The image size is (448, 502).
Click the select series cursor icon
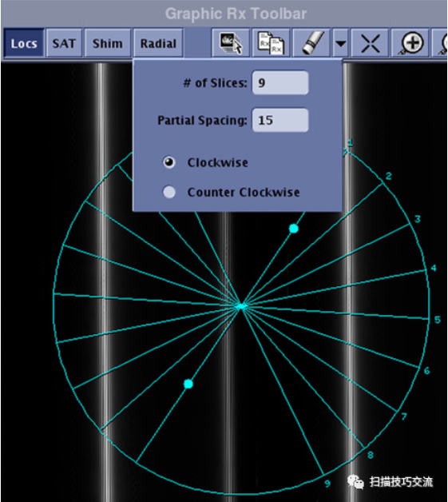point(231,43)
